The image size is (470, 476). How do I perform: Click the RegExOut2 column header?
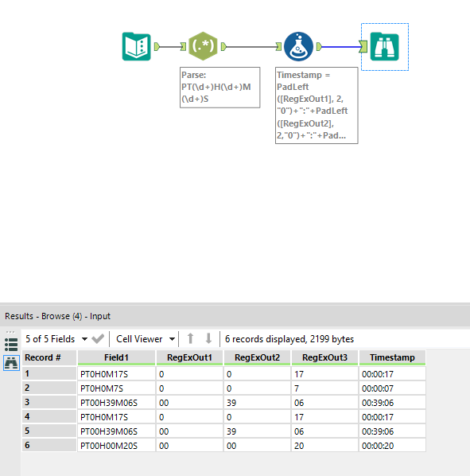257,357
